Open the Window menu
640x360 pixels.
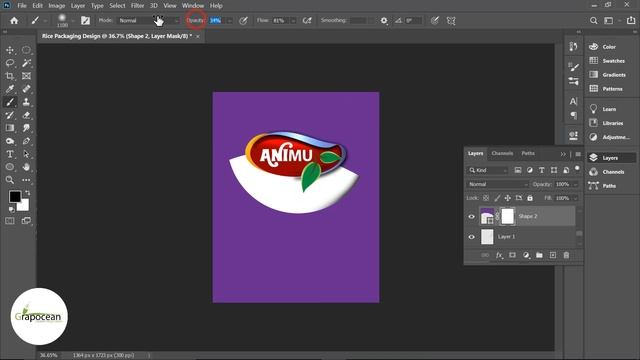click(193, 6)
